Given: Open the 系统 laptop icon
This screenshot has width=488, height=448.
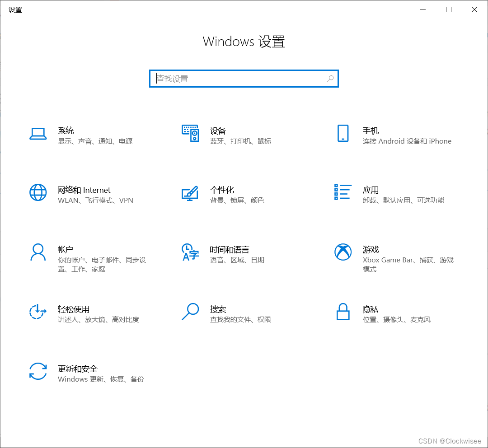Looking at the screenshot, I should (38, 134).
